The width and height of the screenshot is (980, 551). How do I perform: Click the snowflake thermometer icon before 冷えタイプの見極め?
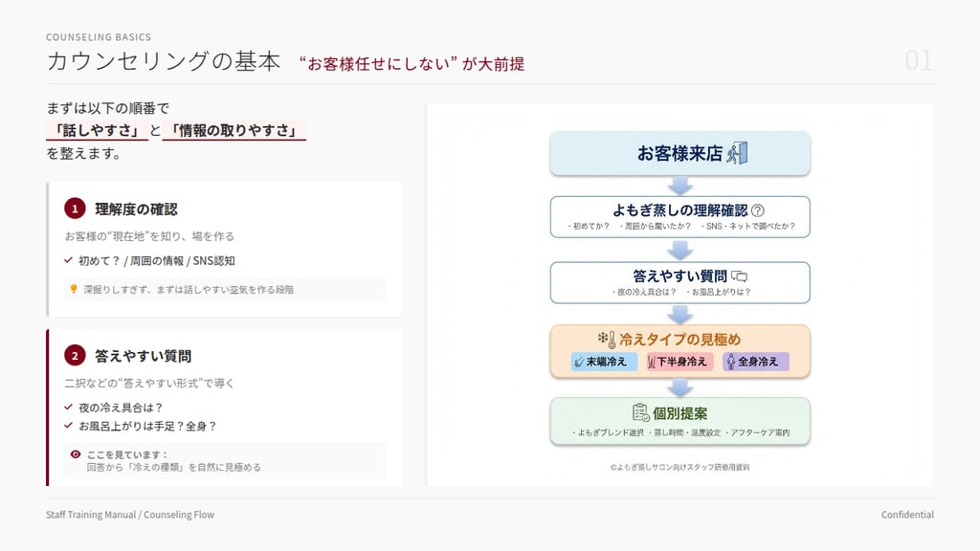coord(607,340)
